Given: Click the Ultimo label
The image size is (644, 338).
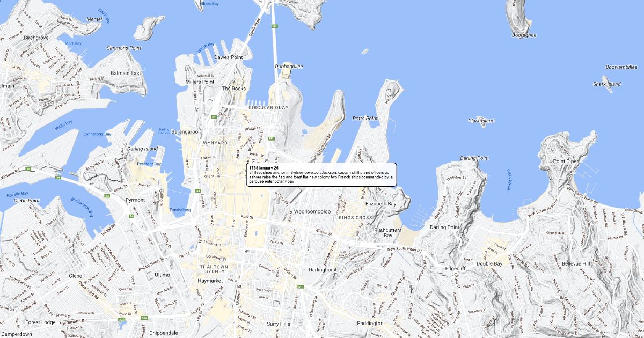Looking at the screenshot, I should coord(162,275).
